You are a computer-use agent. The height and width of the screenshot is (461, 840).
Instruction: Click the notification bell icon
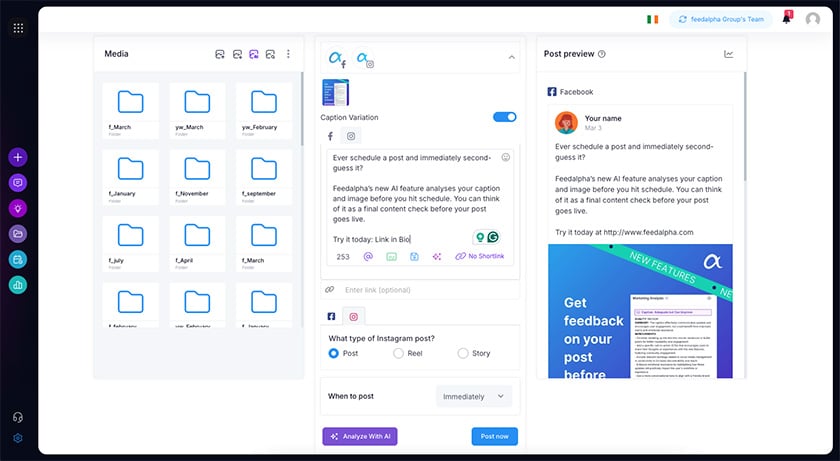coord(786,19)
